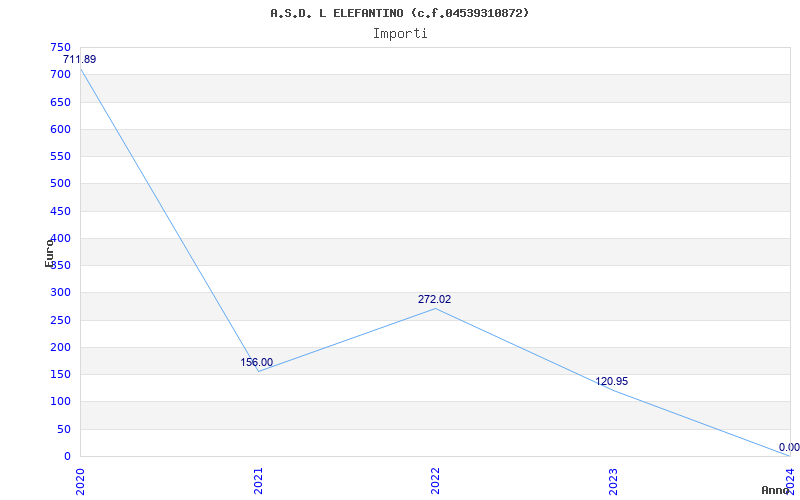Click the chart title A.S.D. L ELEFANTINO
The width and height of the screenshot is (800, 500).
pos(399,14)
